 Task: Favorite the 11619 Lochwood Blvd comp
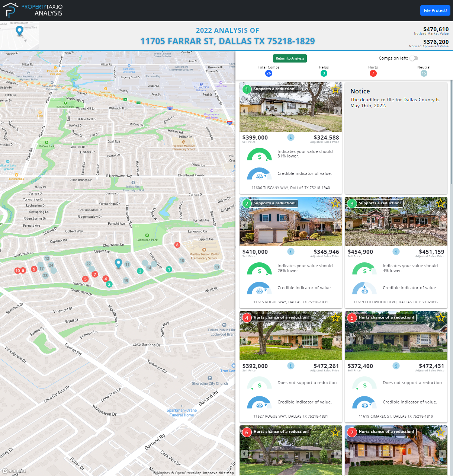point(441,203)
